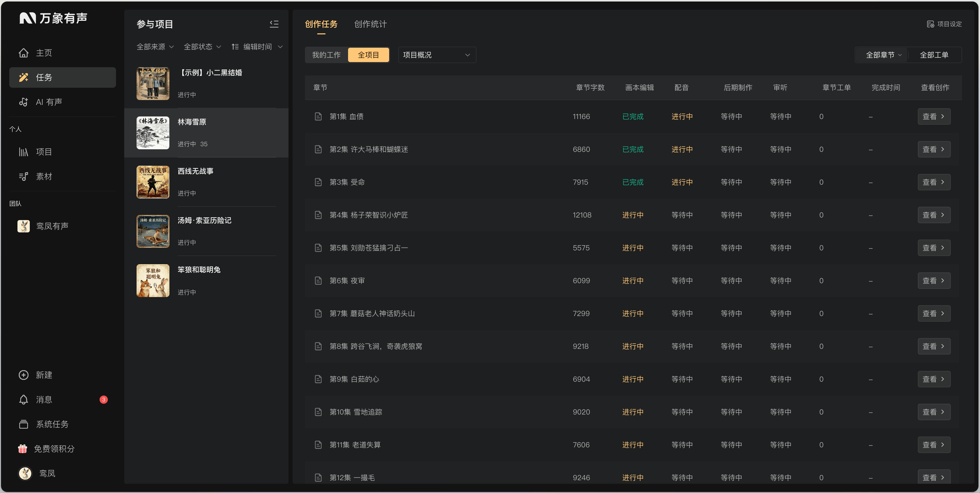Screen dimensions: 980x493
Task: Select 西线无战事 project thumbnail
Action: 152,182
